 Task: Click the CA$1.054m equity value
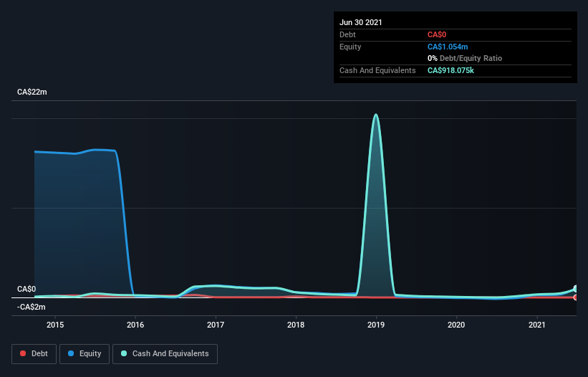click(448, 47)
